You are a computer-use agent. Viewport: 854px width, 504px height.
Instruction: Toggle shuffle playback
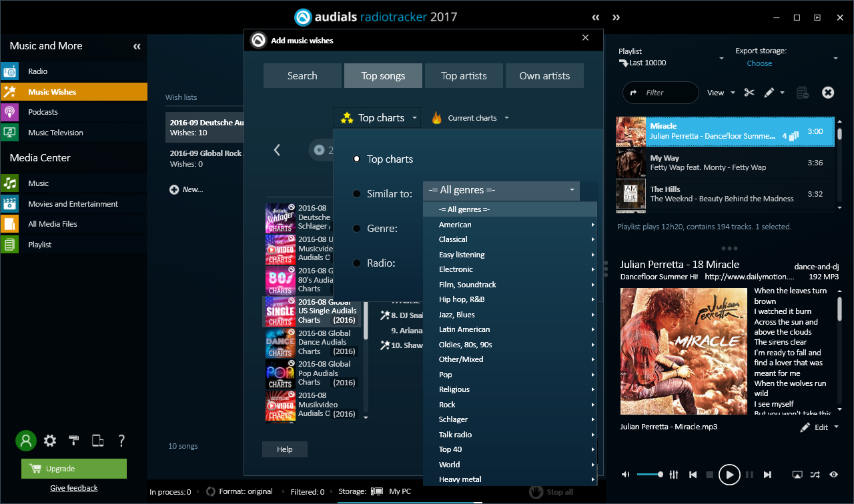(x=815, y=475)
